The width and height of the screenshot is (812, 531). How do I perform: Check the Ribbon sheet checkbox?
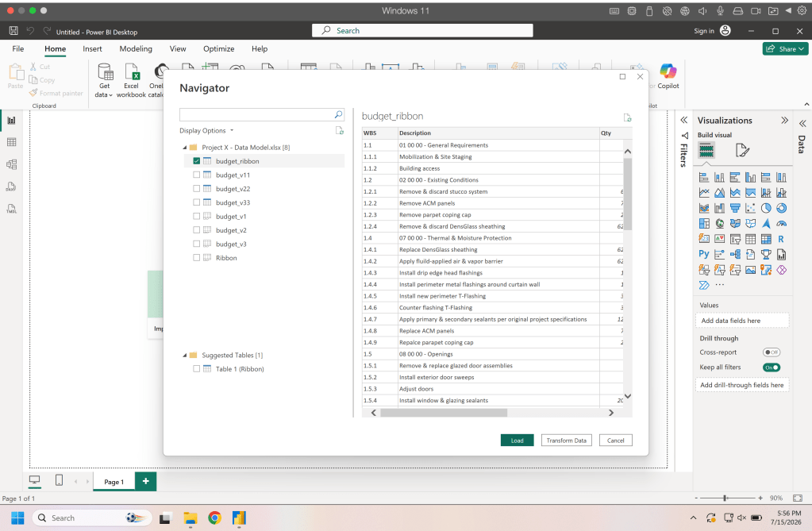196,257
